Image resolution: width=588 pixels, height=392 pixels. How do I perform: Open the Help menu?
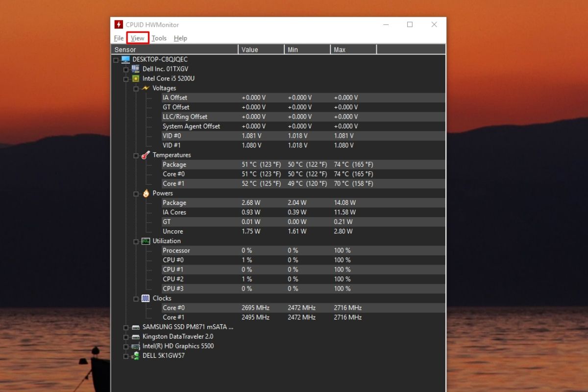point(180,38)
